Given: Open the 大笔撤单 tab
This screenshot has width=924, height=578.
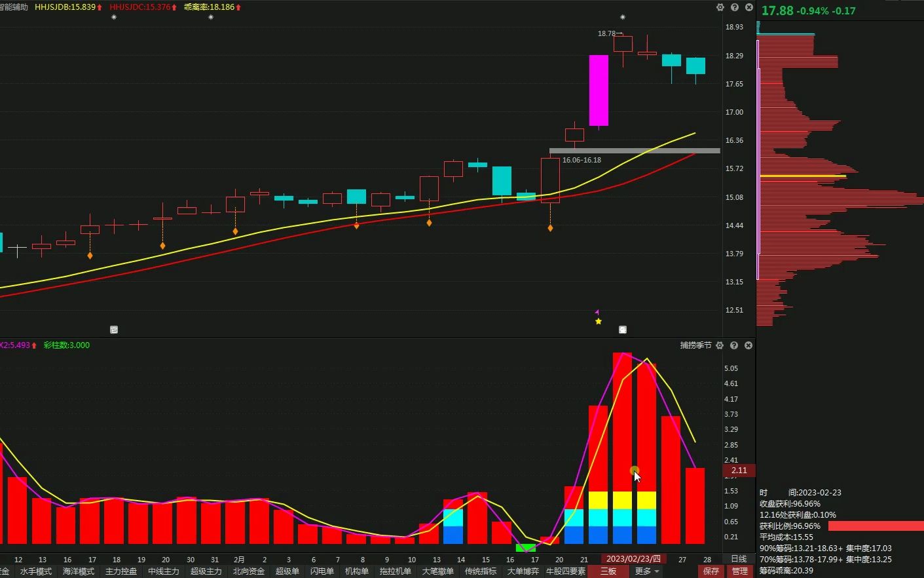Looking at the screenshot, I should (x=438, y=571).
